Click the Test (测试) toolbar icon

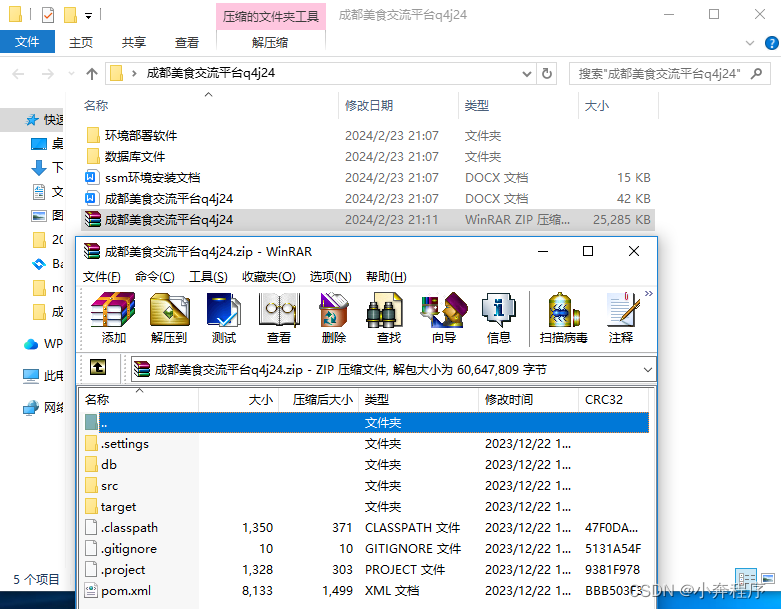(x=224, y=318)
